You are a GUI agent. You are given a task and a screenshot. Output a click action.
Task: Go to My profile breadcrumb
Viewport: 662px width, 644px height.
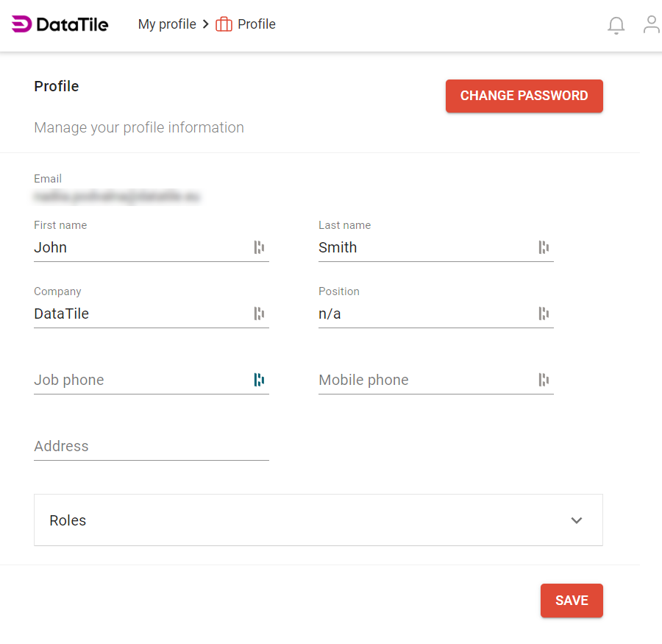(167, 24)
